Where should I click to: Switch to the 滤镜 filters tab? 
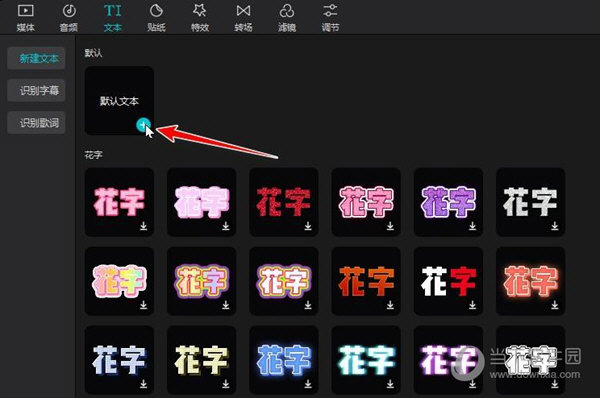coord(287,18)
